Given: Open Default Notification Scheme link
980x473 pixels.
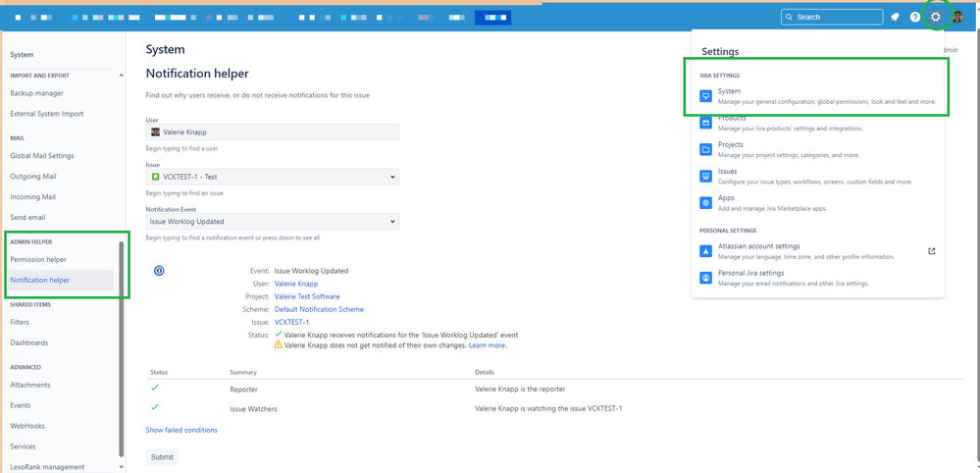Looking at the screenshot, I should tap(319, 309).
